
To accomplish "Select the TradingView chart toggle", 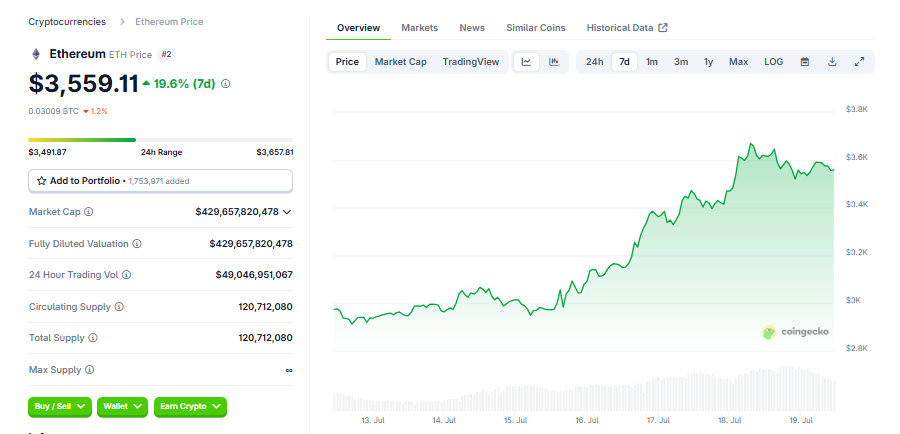I will tap(471, 62).
